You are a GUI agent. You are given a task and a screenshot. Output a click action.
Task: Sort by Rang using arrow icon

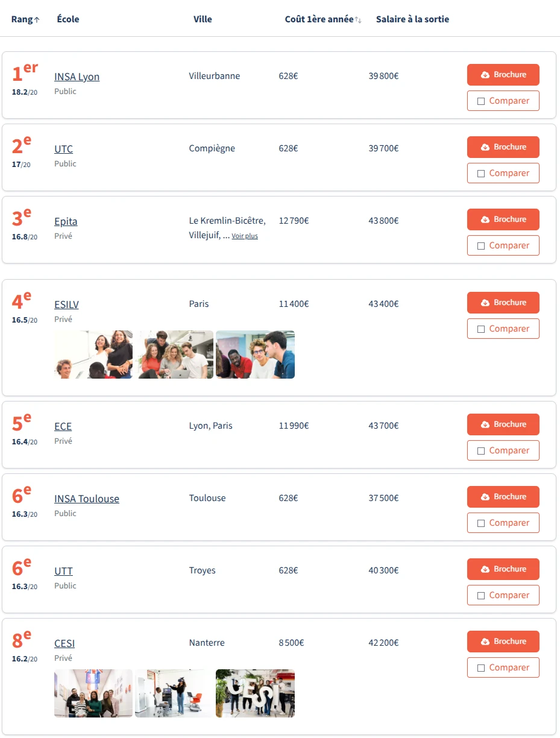37,20
